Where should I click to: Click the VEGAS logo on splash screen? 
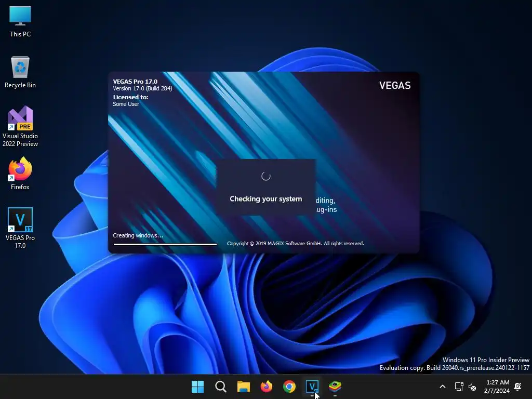tap(395, 86)
